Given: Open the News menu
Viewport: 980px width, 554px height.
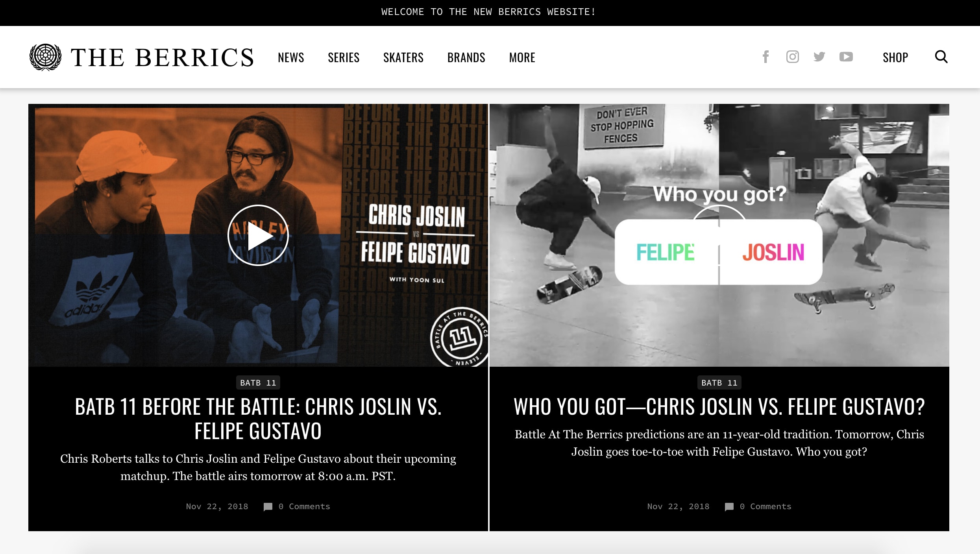Looking at the screenshot, I should pos(291,57).
